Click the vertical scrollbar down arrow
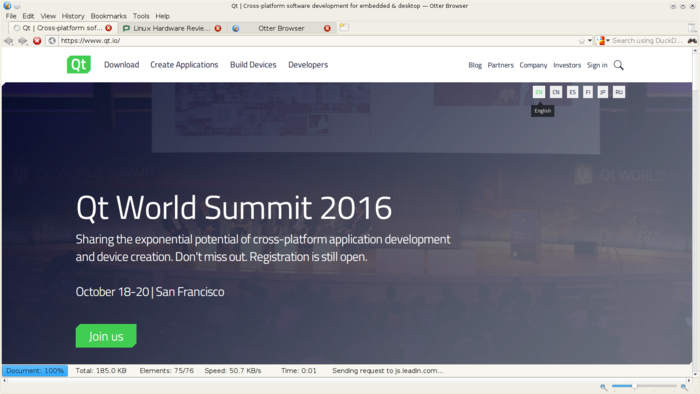This screenshot has height=394, width=700. pyautogui.click(x=695, y=374)
